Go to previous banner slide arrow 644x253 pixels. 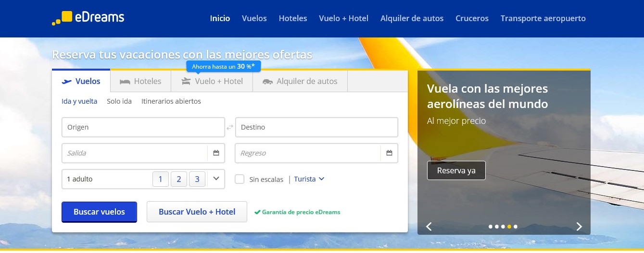click(x=429, y=227)
